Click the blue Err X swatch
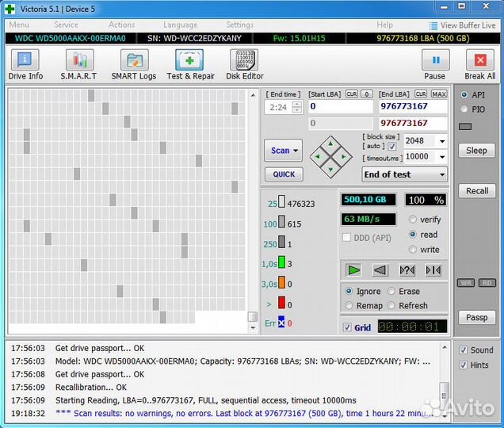This screenshot has height=428, width=504. (281, 322)
